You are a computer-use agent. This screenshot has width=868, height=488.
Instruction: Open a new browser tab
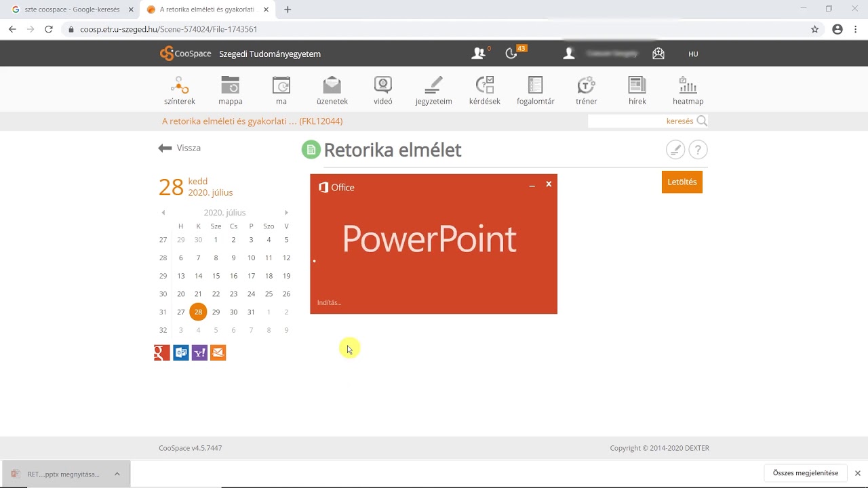(x=288, y=9)
